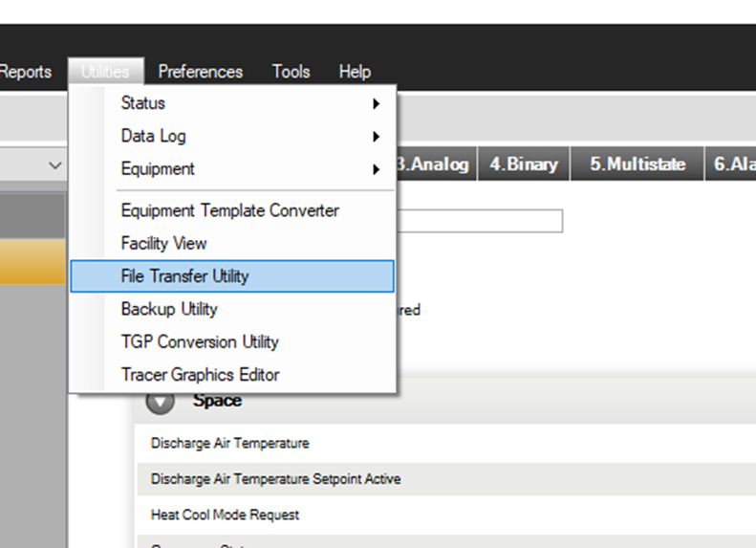Start the TGP Conversion Utility
This screenshot has height=548, width=756.
pos(232,342)
